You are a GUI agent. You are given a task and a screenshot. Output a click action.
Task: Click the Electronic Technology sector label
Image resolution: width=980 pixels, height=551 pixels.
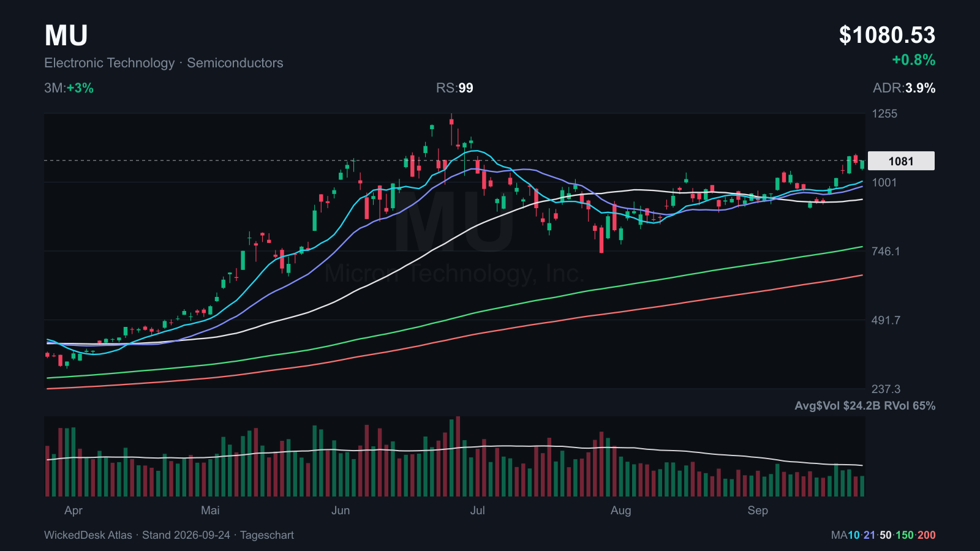(x=110, y=63)
